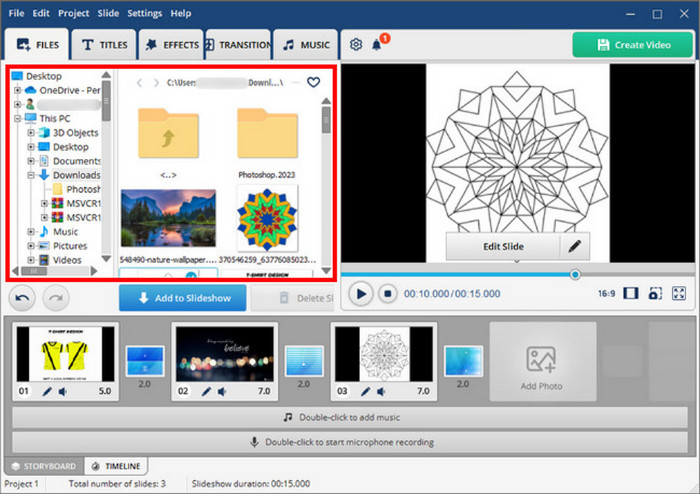Switch to the Effects tab
The image size is (700, 494).
point(171,45)
